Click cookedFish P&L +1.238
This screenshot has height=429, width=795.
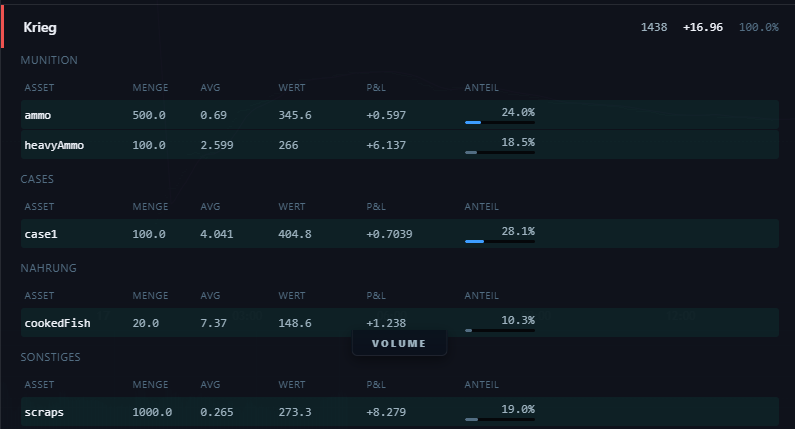[386, 323]
